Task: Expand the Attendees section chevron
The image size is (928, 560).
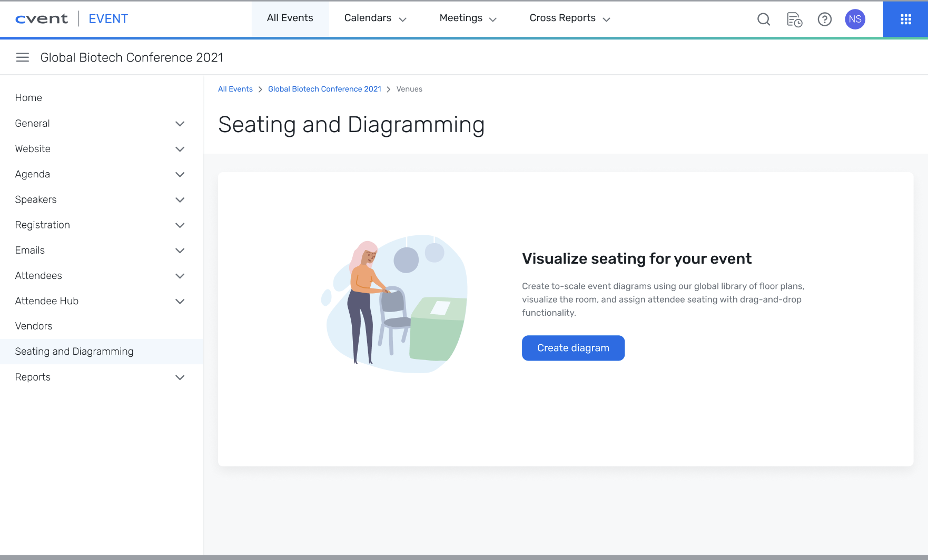Action: 180,276
